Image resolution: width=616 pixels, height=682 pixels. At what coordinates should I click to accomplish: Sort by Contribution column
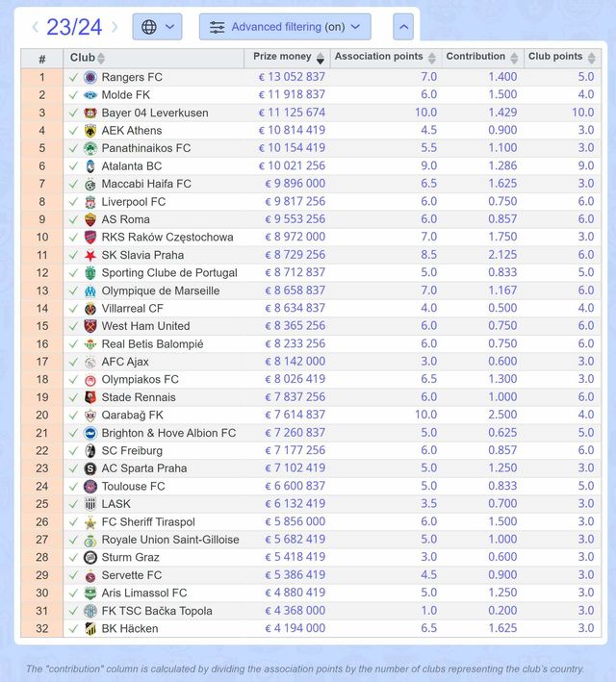[482, 58]
